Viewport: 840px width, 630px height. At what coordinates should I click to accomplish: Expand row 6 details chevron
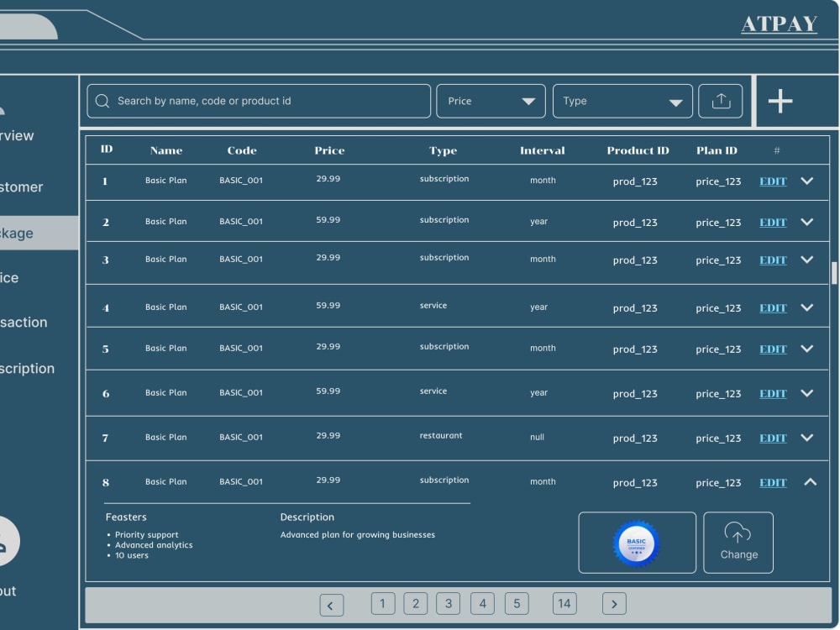(806, 393)
